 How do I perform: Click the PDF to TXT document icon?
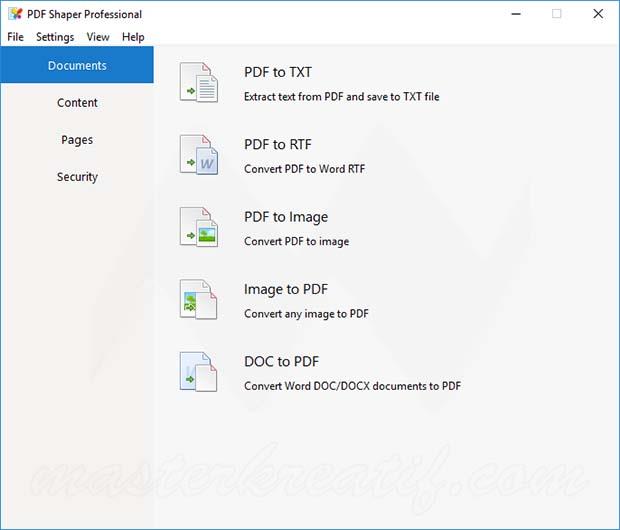[x=198, y=83]
